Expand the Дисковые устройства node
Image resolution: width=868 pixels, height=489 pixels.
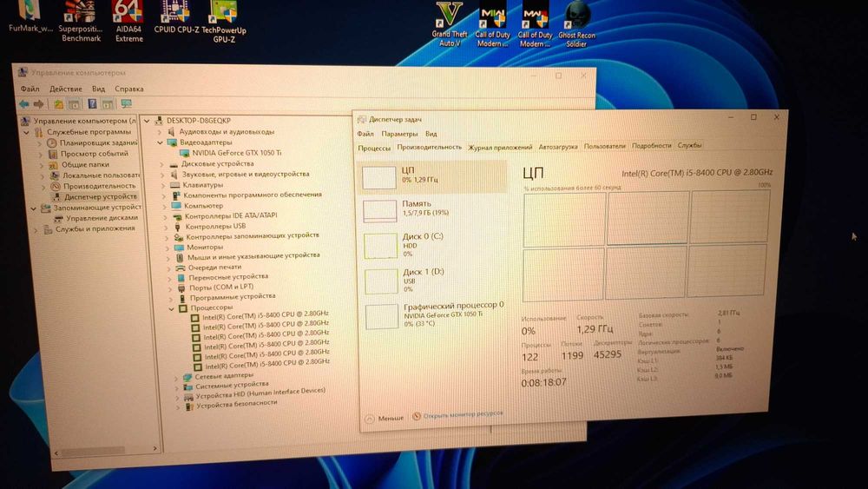click(161, 164)
